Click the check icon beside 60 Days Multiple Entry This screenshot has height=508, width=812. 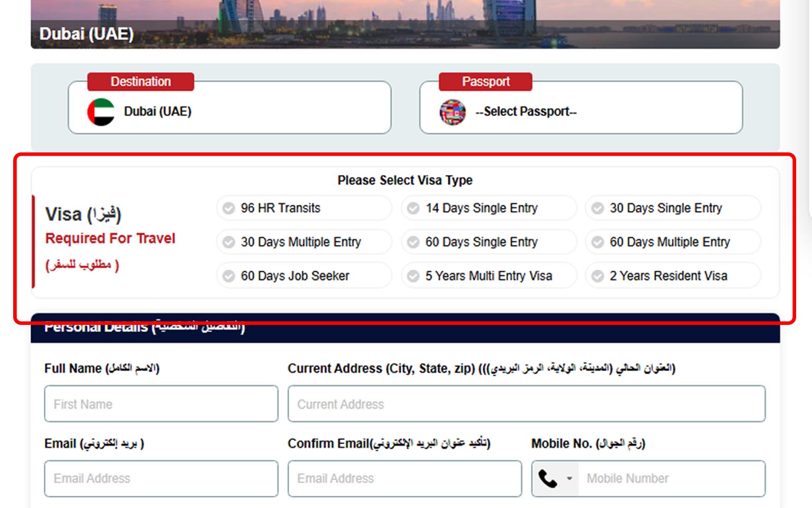click(598, 242)
